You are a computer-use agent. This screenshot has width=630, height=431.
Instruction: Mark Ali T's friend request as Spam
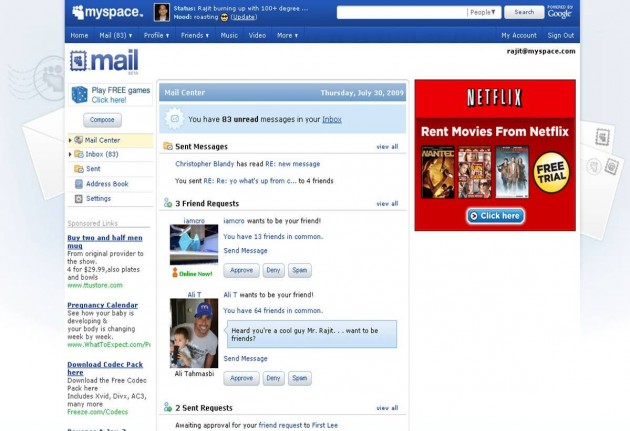(300, 378)
